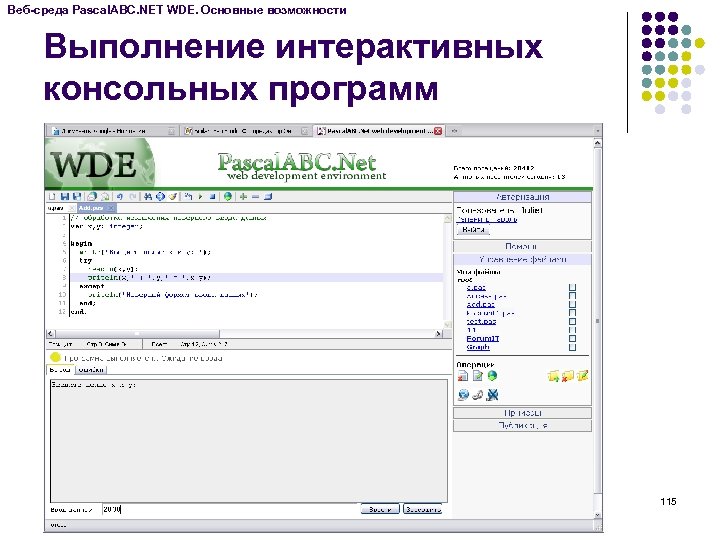Image resolution: width=720 pixels, height=540 pixels.
Task: Click the Save floppy disk icon
Action: point(65,197)
